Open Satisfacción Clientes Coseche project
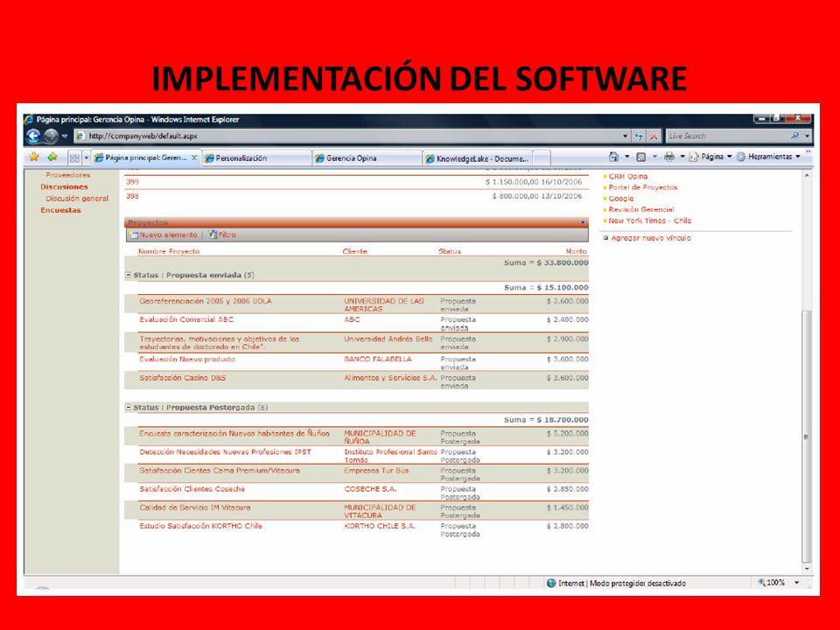 pos(192,489)
